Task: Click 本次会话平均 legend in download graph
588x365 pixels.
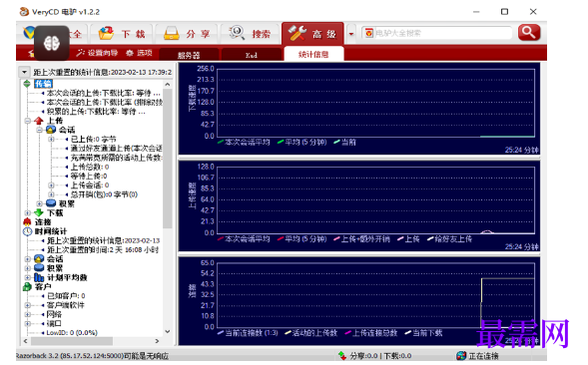Action: pyautogui.click(x=244, y=142)
